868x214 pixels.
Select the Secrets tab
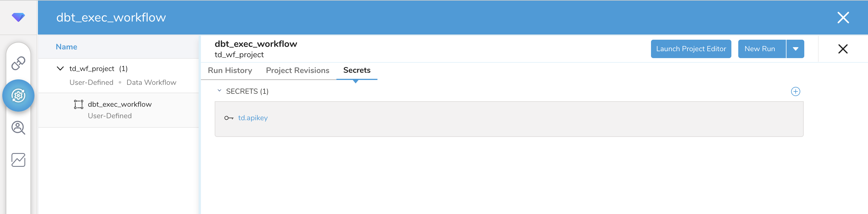click(356, 70)
